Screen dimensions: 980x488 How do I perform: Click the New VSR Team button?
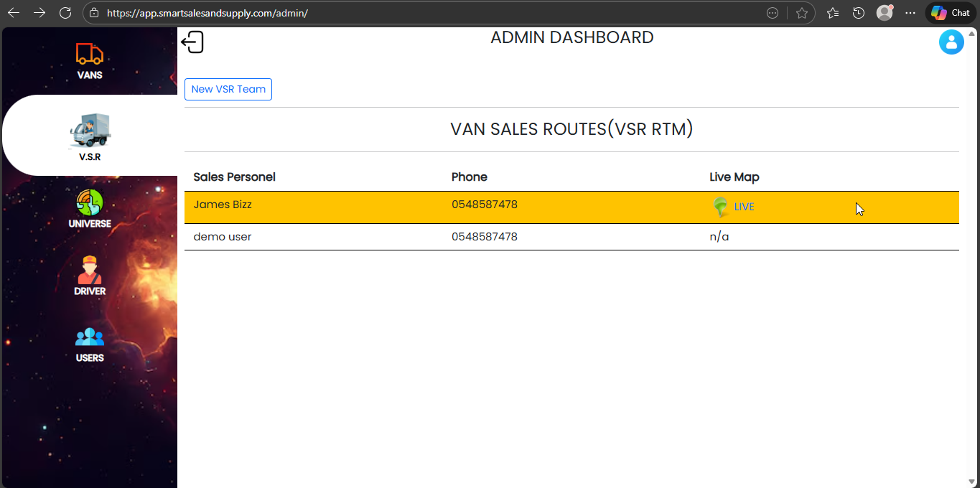[228, 89]
